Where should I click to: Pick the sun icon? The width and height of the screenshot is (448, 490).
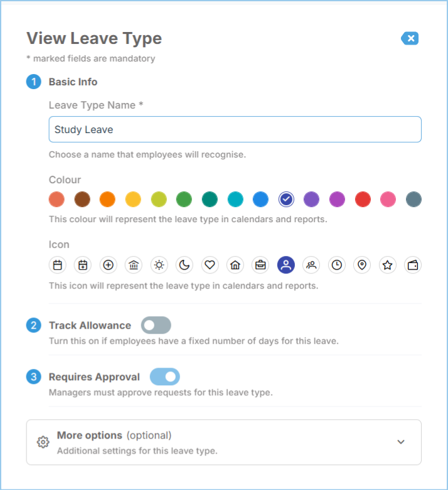point(159,265)
